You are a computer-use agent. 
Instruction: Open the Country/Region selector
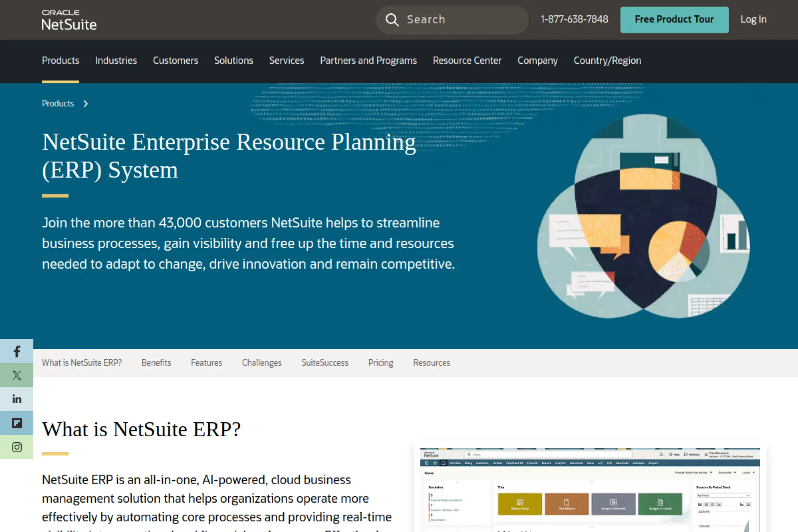[x=607, y=60]
